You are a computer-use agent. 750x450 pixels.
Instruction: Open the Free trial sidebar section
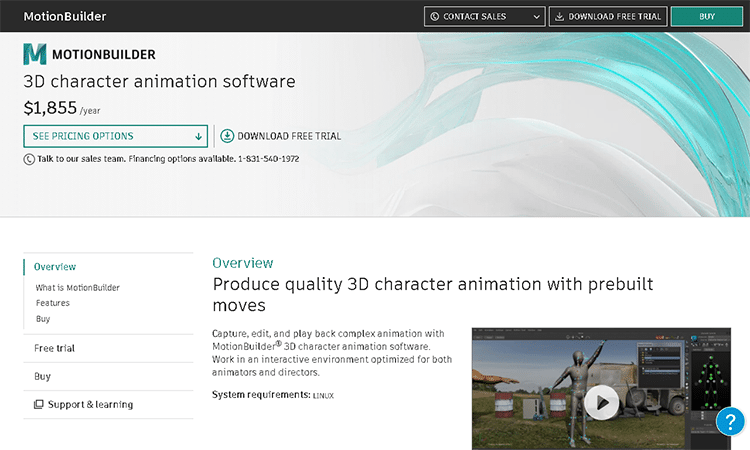point(54,348)
